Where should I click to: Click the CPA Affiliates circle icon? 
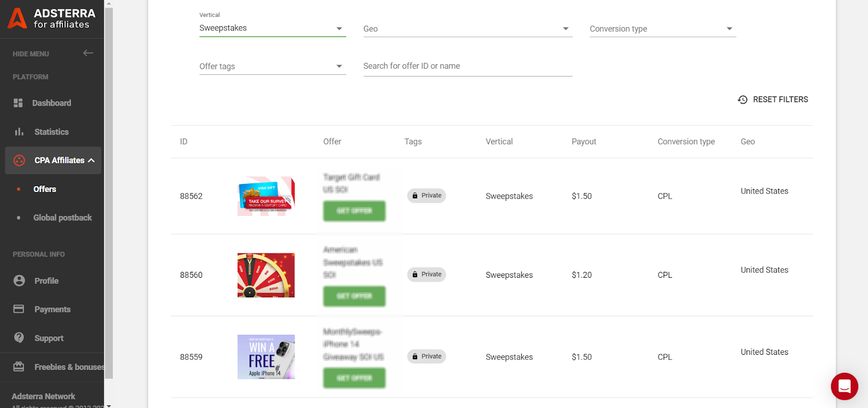click(19, 161)
